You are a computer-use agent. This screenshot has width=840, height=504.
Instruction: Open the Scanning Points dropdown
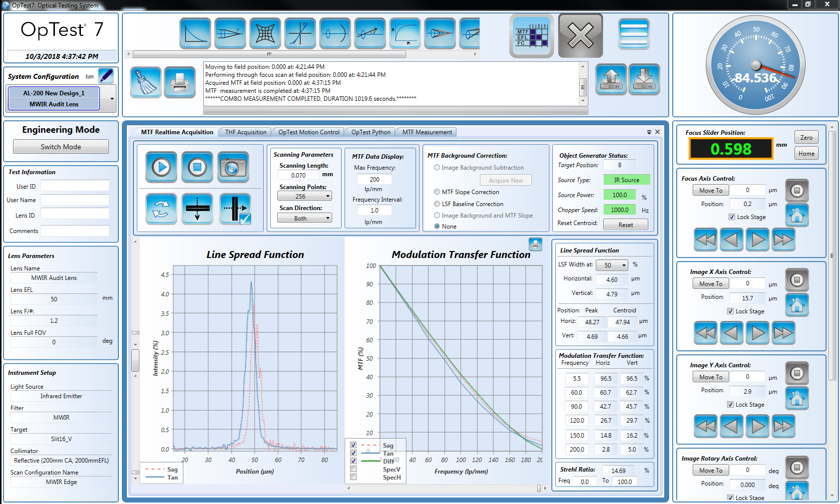tap(305, 196)
